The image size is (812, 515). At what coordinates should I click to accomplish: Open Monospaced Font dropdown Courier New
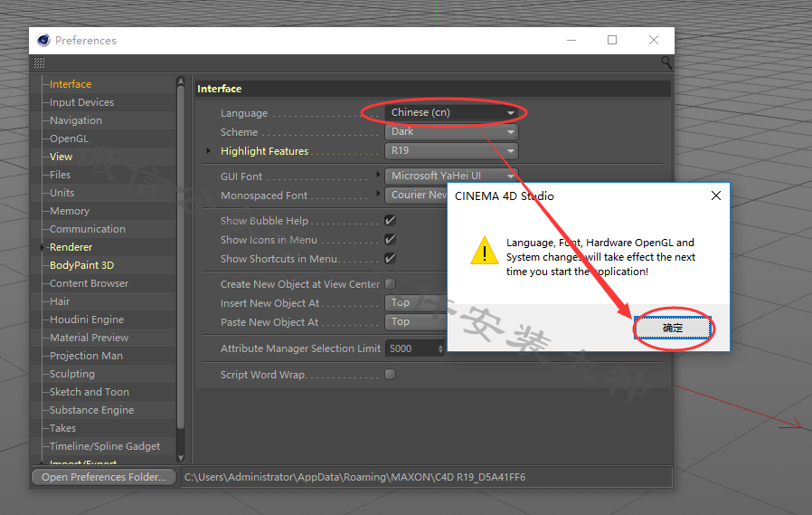pos(416,195)
